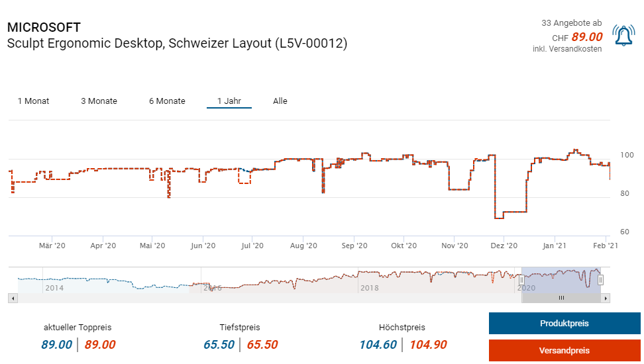Show the Alle time range
Screen dimensions: 644x364
pyautogui.click(x=280, y=101)
